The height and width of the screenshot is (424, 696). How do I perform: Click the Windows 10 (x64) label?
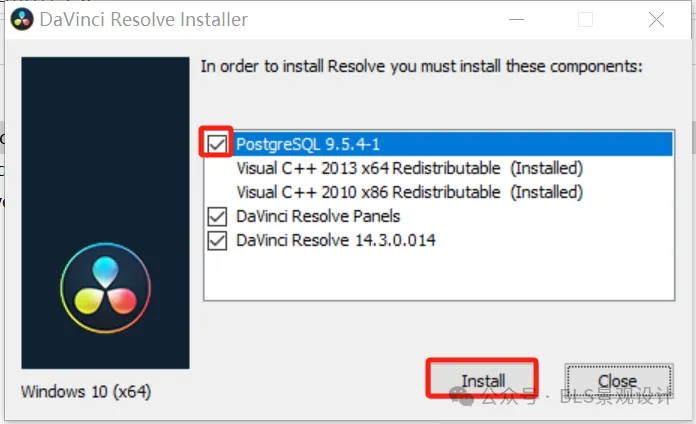(86, 392)
